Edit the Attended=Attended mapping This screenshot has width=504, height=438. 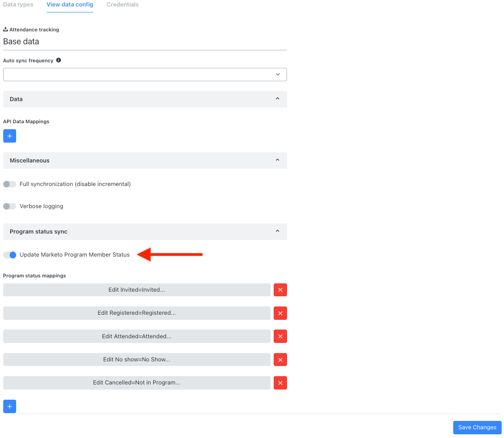137,336
